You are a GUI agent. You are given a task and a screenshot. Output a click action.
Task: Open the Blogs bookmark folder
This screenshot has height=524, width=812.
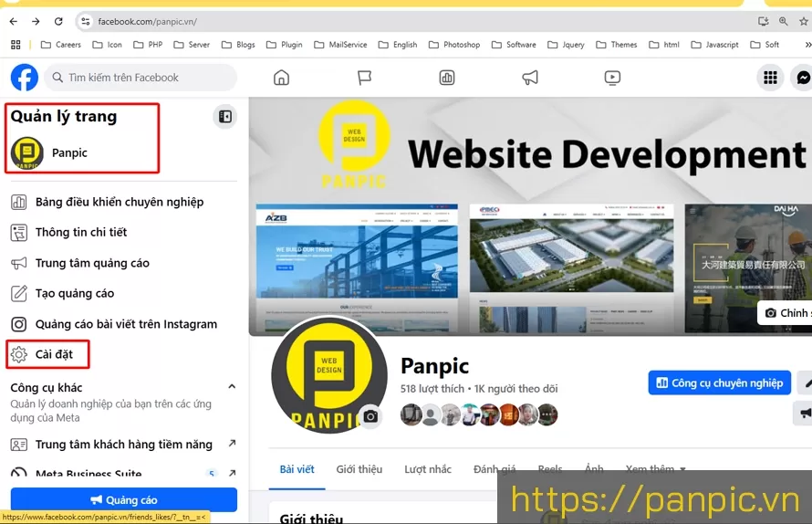coord(238,45)
